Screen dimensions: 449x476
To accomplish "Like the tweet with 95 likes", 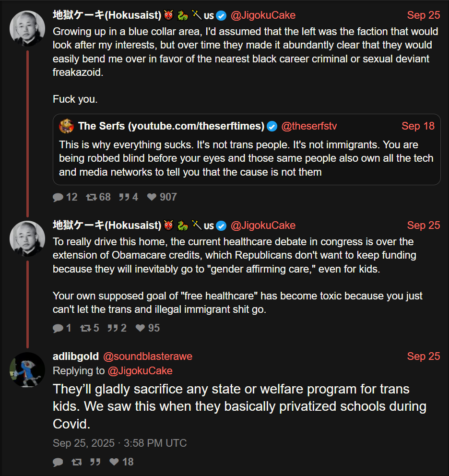I will click(140, 328).
